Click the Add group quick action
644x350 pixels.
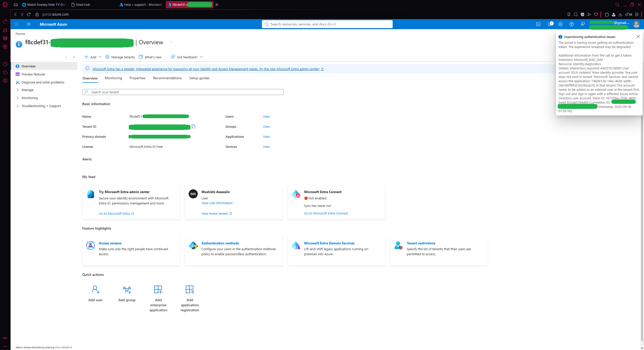coord(127,293)
